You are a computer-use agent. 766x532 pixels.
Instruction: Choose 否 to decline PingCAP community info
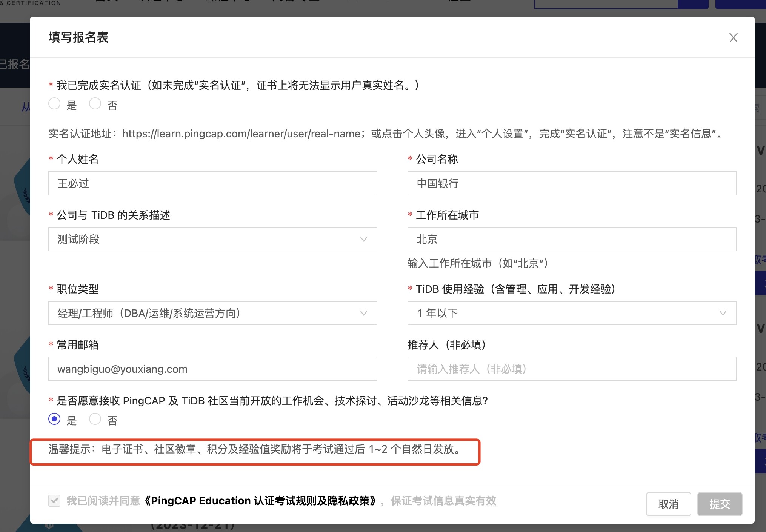(x=95, y=419)
